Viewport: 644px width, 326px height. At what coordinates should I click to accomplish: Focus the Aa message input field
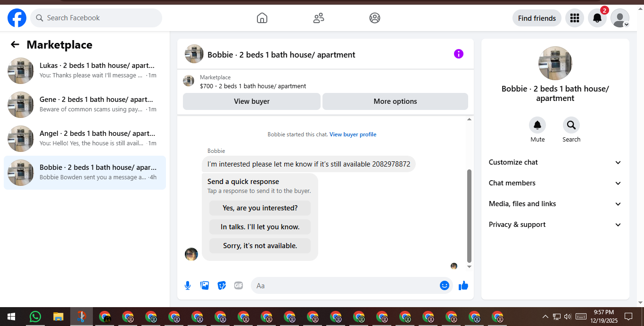click(x=345, y=285)
